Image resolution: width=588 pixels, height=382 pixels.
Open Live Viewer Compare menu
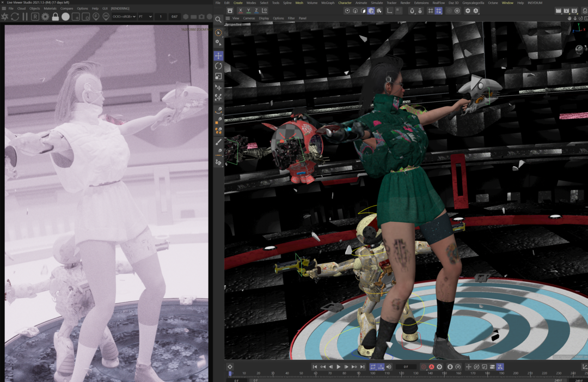(67, 8)
